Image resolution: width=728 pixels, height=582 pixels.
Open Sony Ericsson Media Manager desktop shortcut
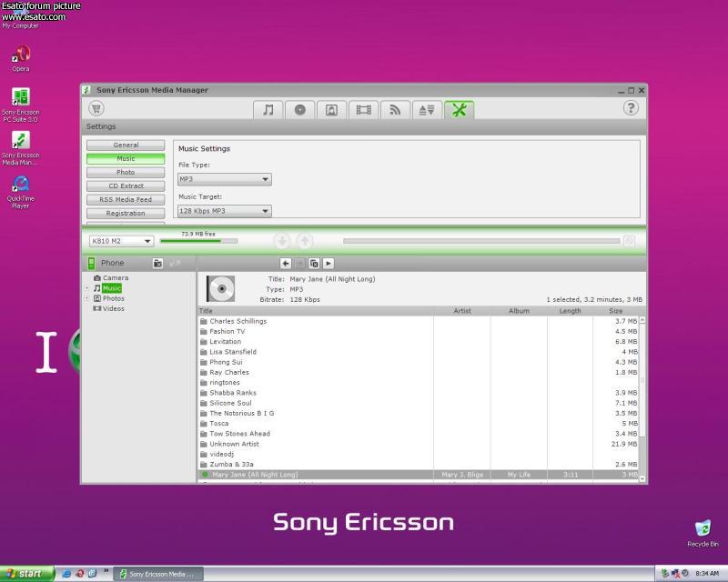point(20,148)
